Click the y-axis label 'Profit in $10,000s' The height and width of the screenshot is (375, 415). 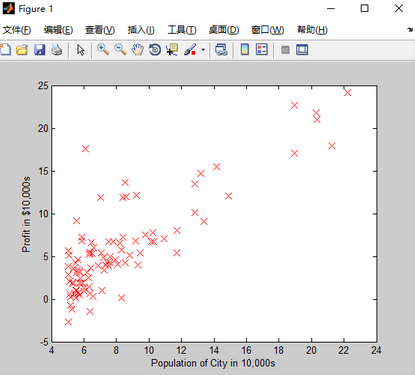(26, 214)
